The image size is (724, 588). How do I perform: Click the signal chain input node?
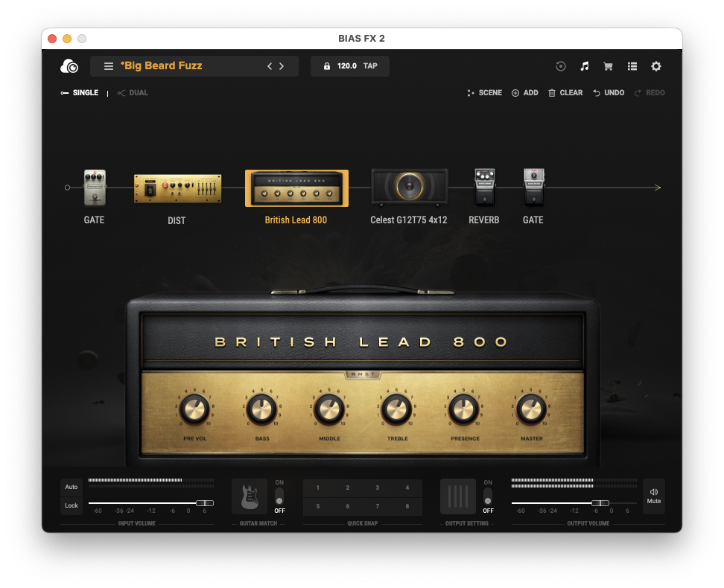(x=68, y=188)
